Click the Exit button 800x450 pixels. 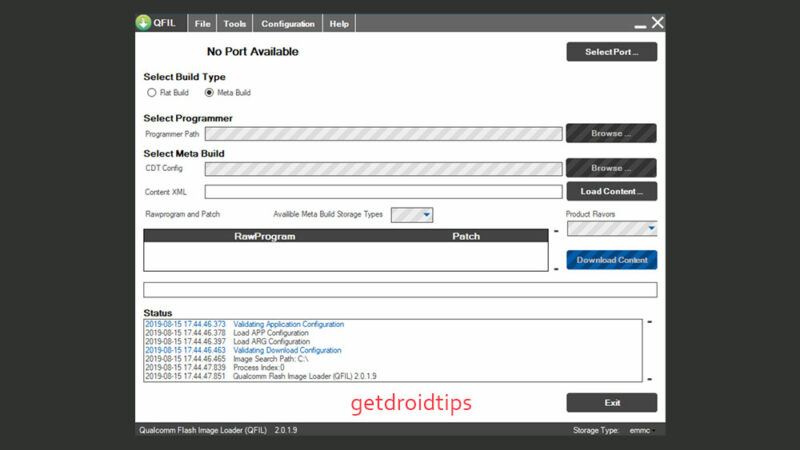pyautogui.click(x=612, y=403)
